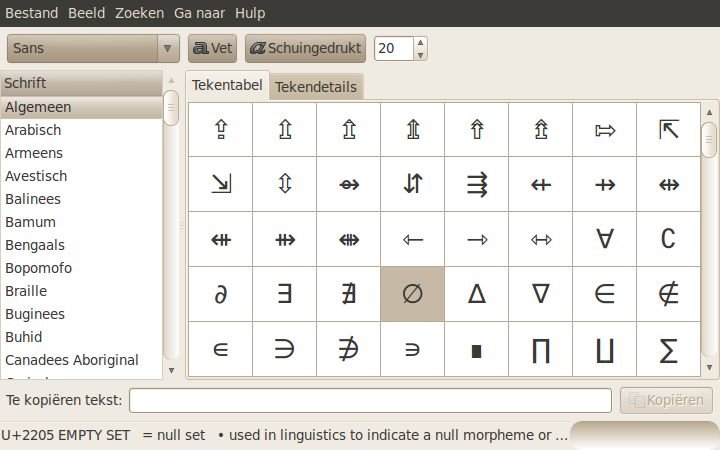Viewport: 720px width, 450px height.
Task: Select the complement ∁ character
Action: click(669, 239)
